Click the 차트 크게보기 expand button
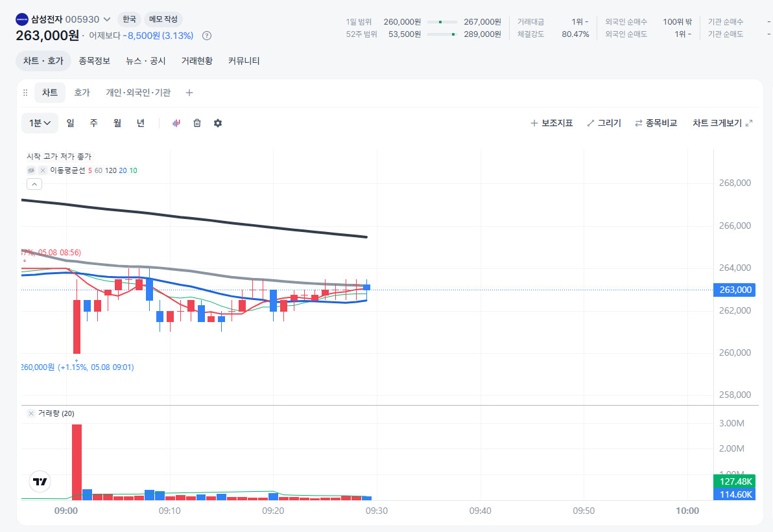This screenshot has width=773, height=532. (x=722, y=123)
